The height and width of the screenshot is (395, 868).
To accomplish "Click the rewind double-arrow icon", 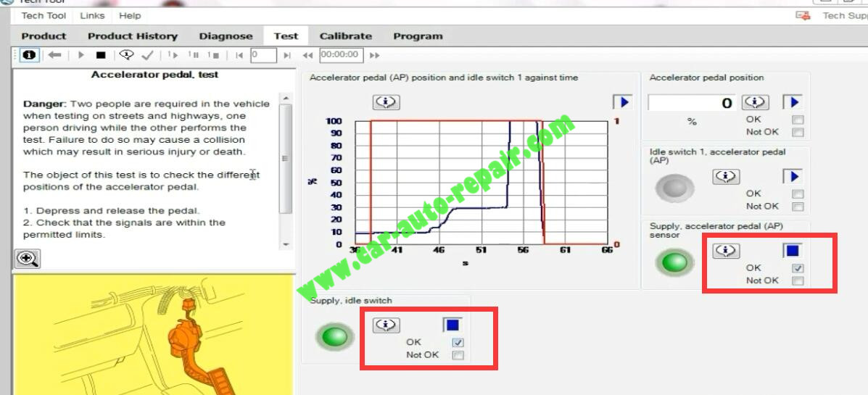I will (x=308, y=55).
